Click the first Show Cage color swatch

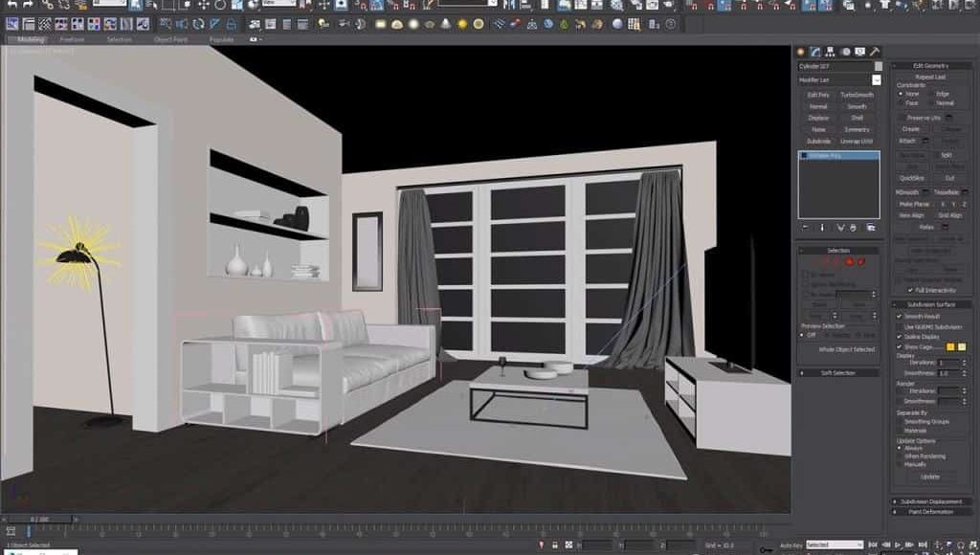point(951,346)
